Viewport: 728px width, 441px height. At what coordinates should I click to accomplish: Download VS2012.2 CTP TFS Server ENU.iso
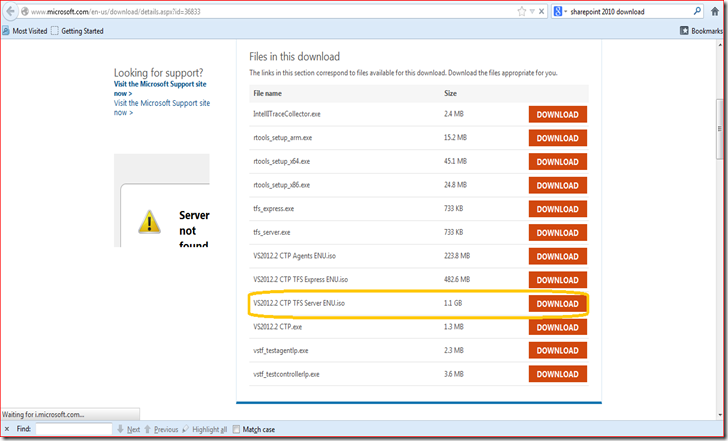coord(558,304)
